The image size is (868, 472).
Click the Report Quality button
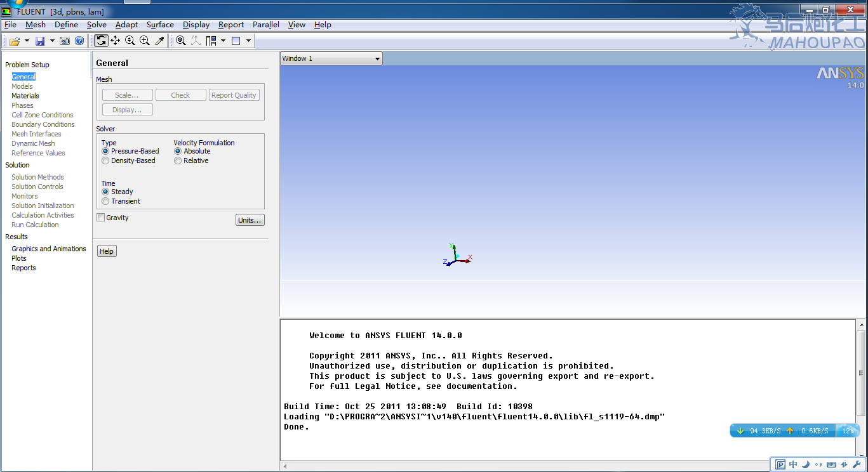pyautogui.click(x=234, y=95)
